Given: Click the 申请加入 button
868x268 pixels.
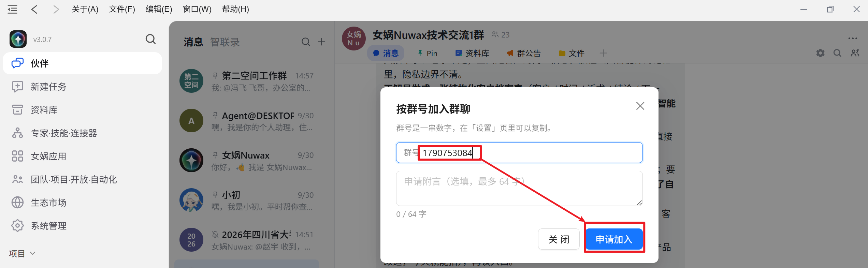Looking at the screenshot, I should (614, 239).
